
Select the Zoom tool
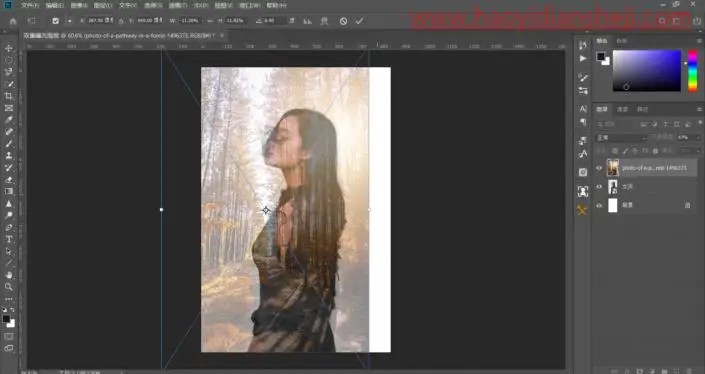9,287
